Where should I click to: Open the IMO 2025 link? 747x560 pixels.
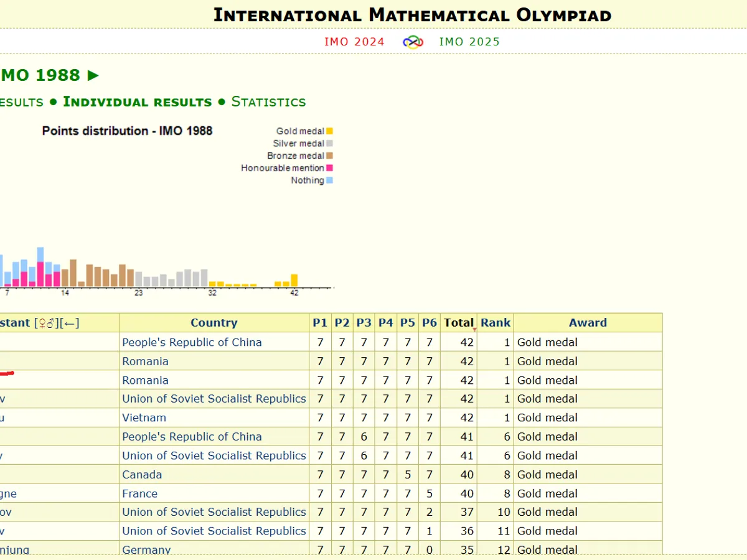469,42
